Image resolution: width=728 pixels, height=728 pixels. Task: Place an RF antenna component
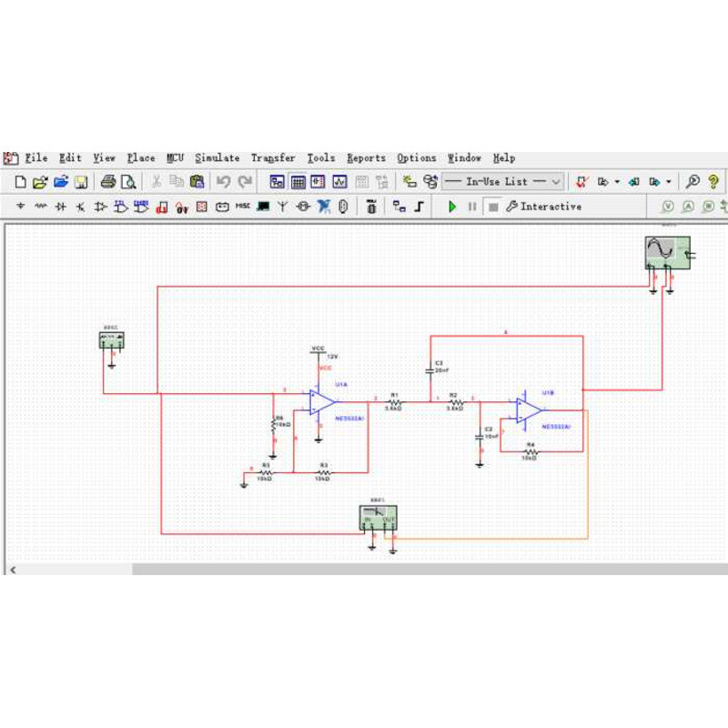point(282,207)
